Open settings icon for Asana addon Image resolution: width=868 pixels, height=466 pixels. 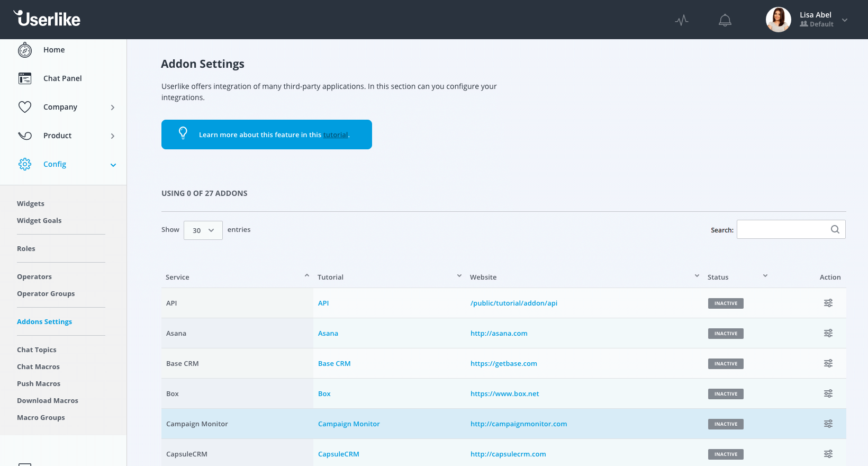[x=828, y=333]
